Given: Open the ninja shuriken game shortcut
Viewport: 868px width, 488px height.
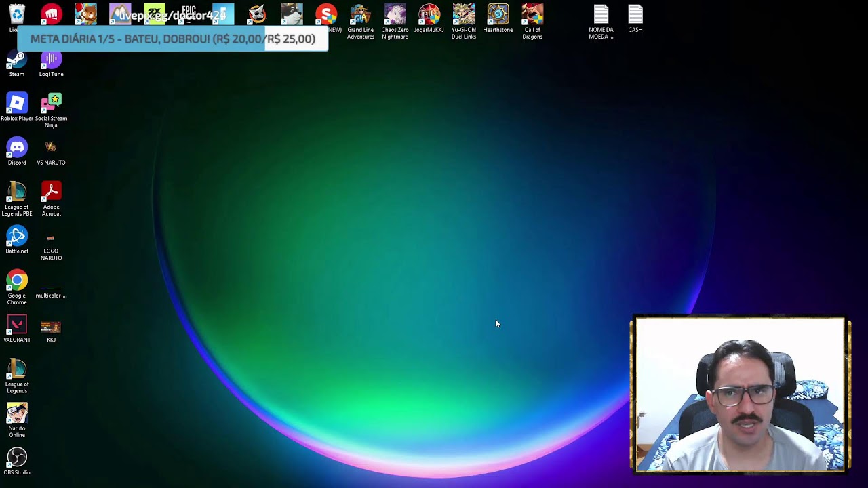Looking at the screenshot, I should point(257,14).
